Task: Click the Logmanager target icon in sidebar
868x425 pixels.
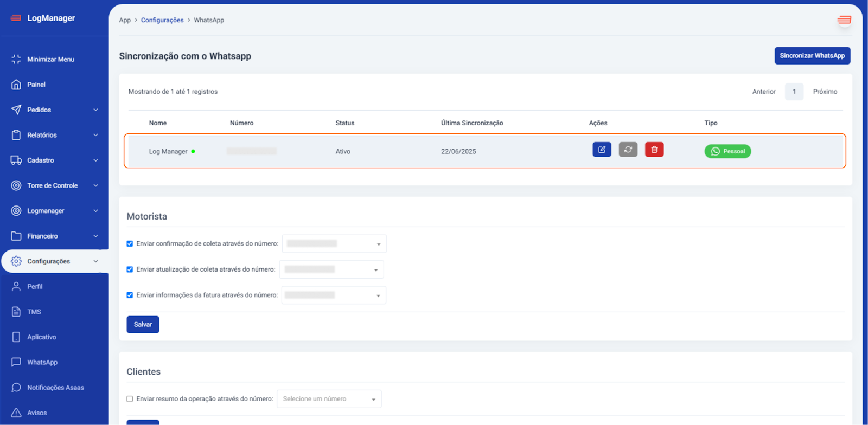Action: point(16,211)
